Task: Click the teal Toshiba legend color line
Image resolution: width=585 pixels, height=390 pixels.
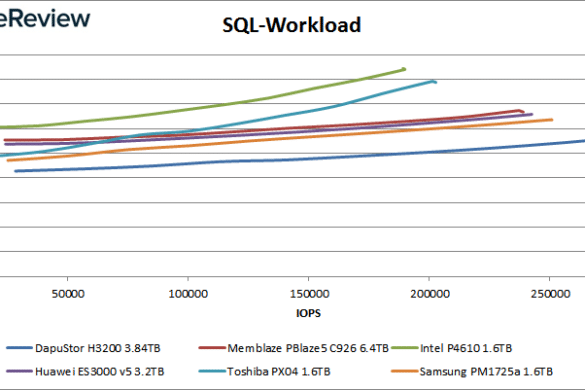Action: pyautogui.click(x=212, y=372)
